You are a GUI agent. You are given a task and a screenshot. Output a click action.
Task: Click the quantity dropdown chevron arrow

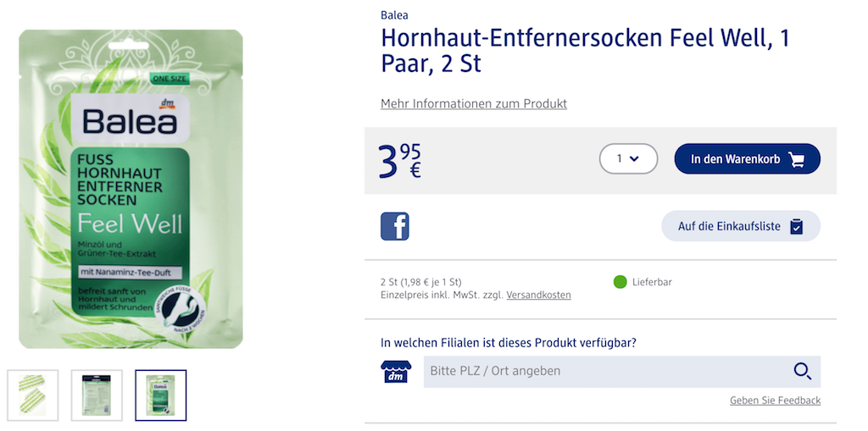[x=634, y=158]
